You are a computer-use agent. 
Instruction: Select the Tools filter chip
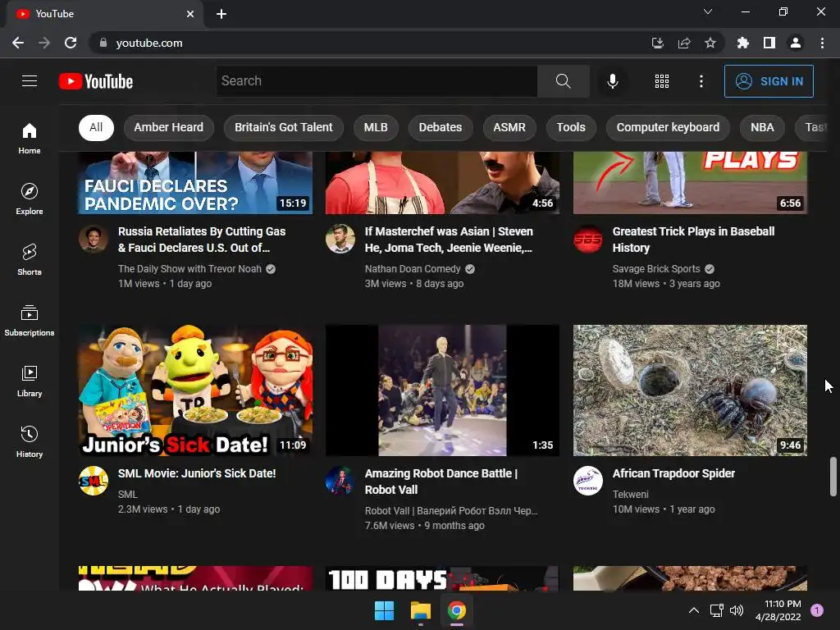coord(571,127)
